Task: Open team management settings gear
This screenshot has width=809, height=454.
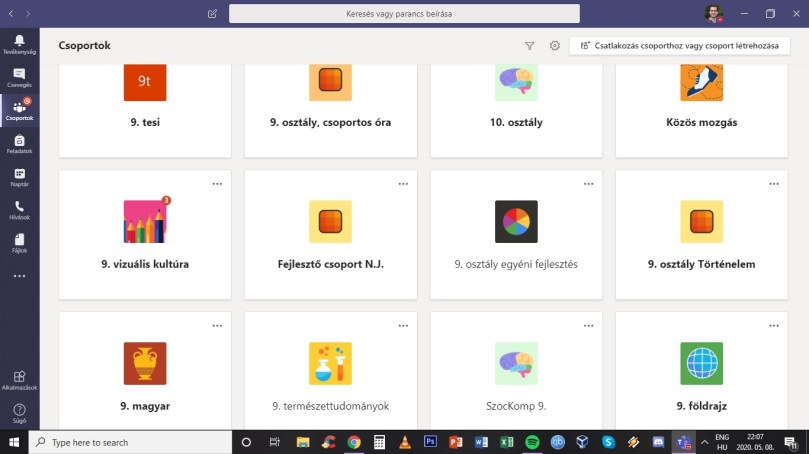Action: pos(555,46)
